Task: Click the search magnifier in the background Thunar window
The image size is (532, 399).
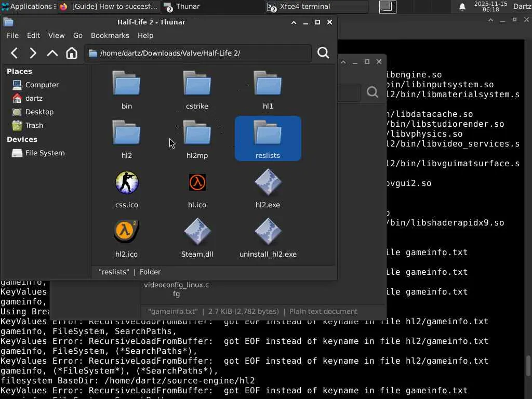Action: coord(372,92)
